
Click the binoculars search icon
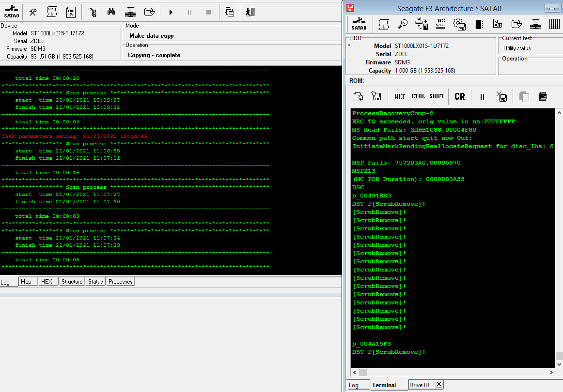pyautogui.click(x=111, y=12)
